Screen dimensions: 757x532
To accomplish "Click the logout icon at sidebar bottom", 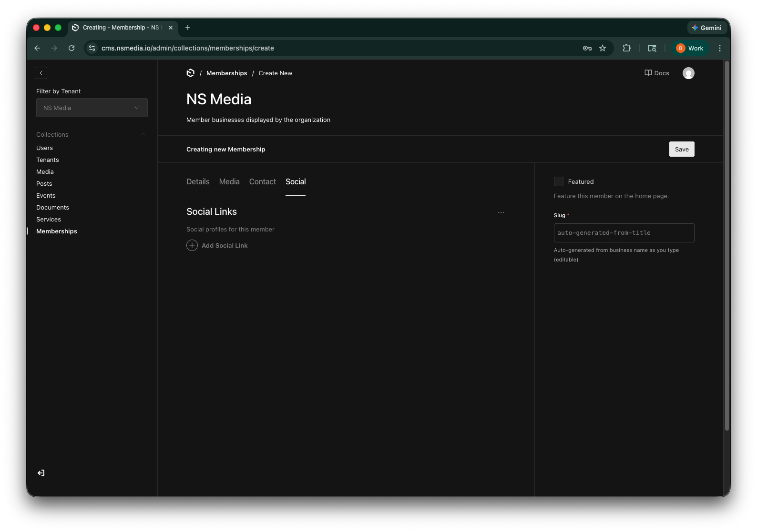I will click(41, 473).
